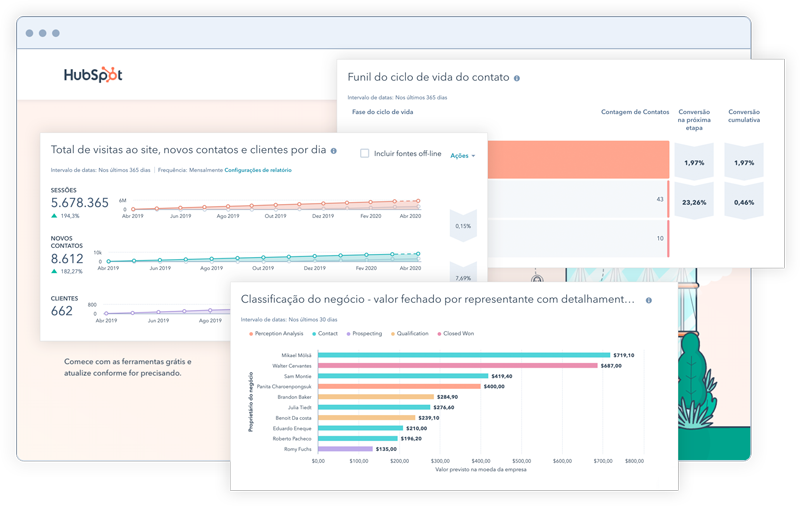Click last data point on sessions line
The height and width of the screenshot is (506, 800).
418,201
